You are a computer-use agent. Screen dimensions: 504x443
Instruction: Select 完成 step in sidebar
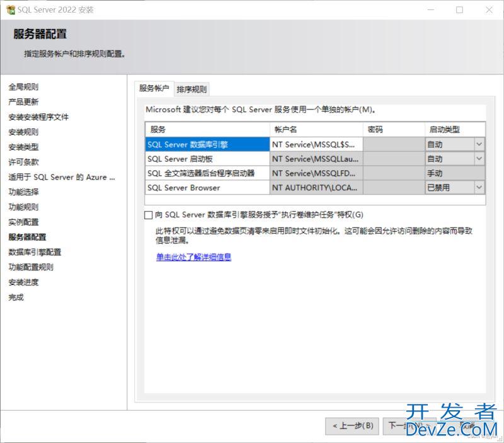pos(16,297)
